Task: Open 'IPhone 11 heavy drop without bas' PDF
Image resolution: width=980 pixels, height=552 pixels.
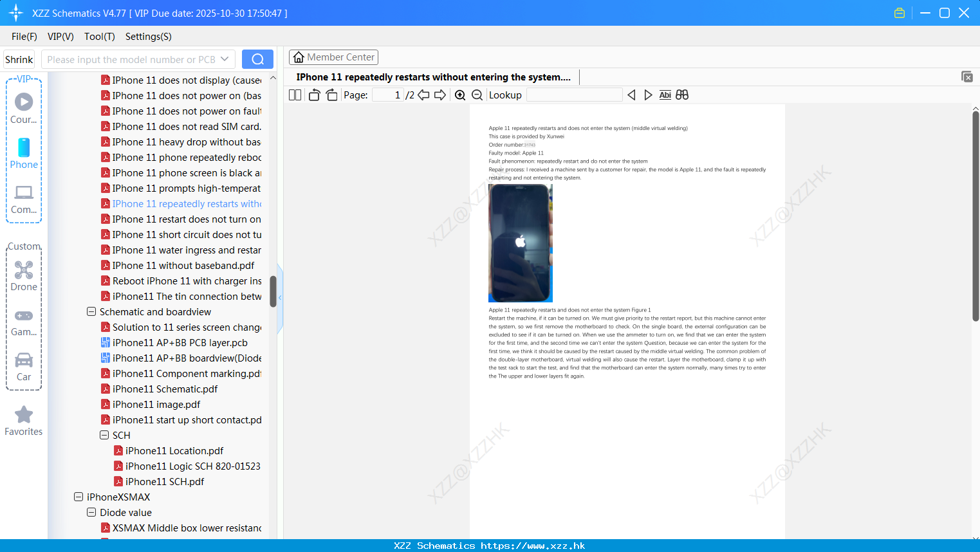Action: click(x=181, y=142)
